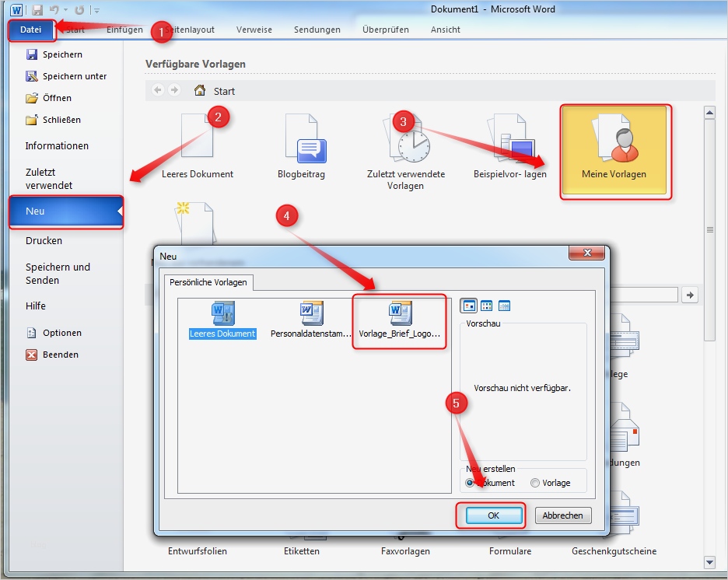Expand the Quick Access Toolbar customization arrow
Screen dimensions: 728x580
coord(96,9)
